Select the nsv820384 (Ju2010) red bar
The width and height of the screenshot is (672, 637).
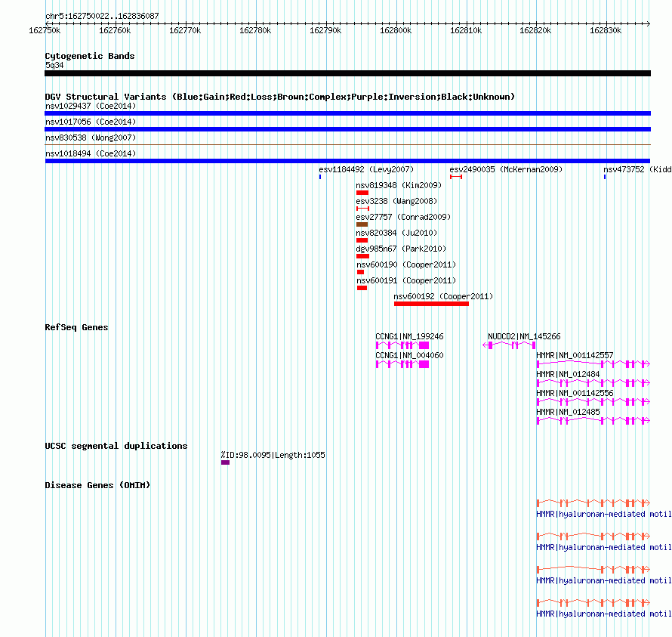[362, 240]
